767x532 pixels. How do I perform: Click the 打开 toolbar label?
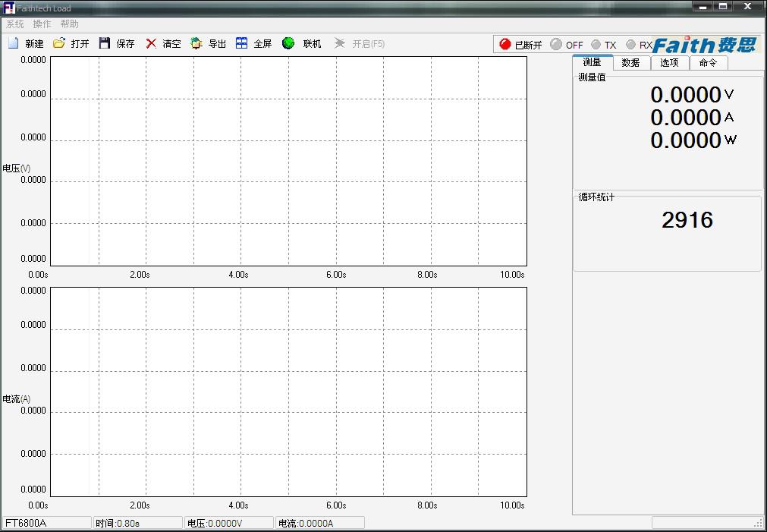coord(80,44)
